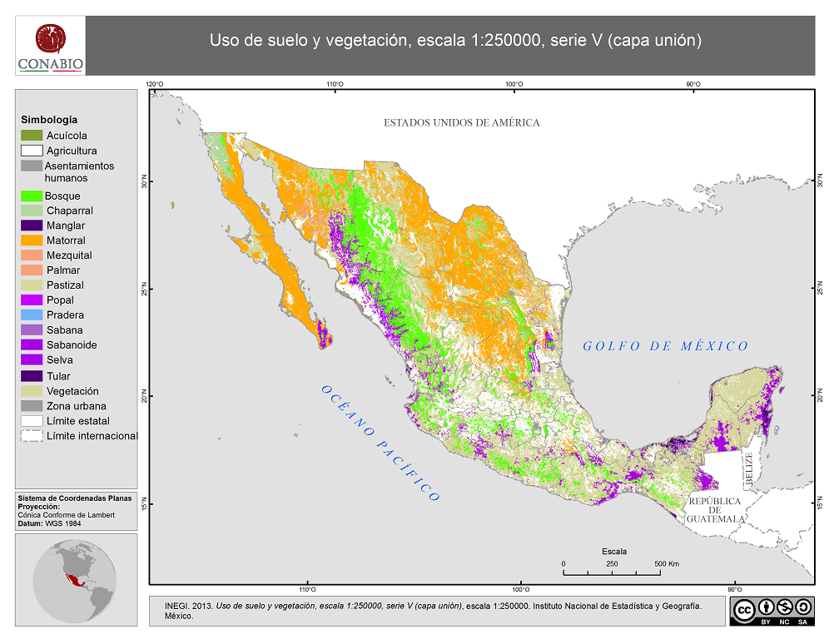Click the Zona urbana gray swatch

[32, 406]
